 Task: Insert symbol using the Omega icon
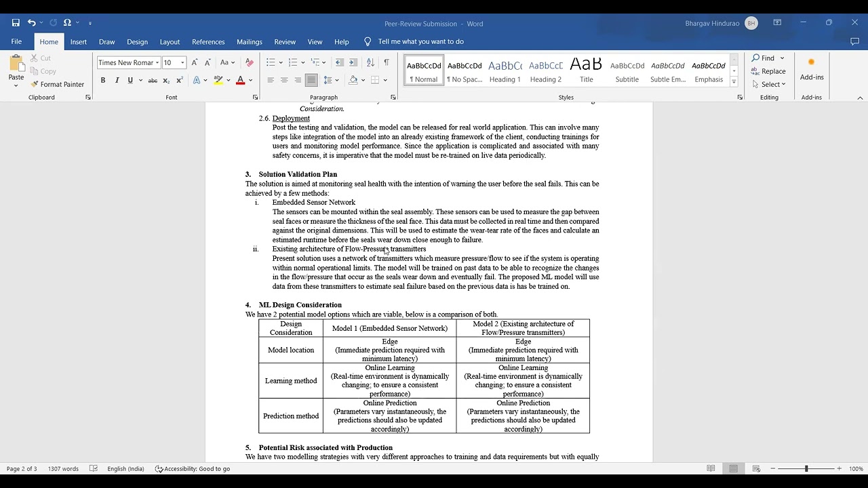pyautogui.click(x=67, y=23)
